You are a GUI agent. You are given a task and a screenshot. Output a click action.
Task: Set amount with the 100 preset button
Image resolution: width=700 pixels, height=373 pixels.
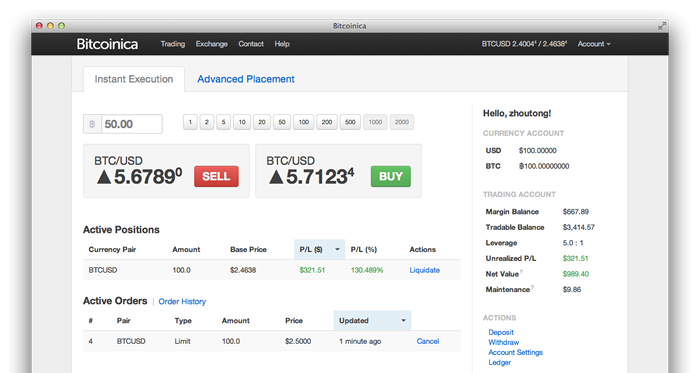coord(304,122)
